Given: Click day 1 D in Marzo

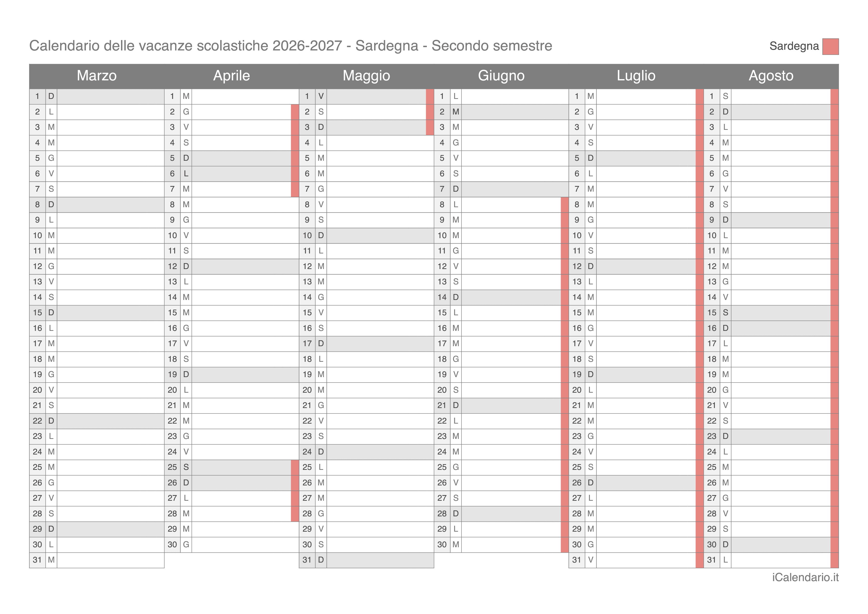Looking at the screenshot, I should coord(97,96).
